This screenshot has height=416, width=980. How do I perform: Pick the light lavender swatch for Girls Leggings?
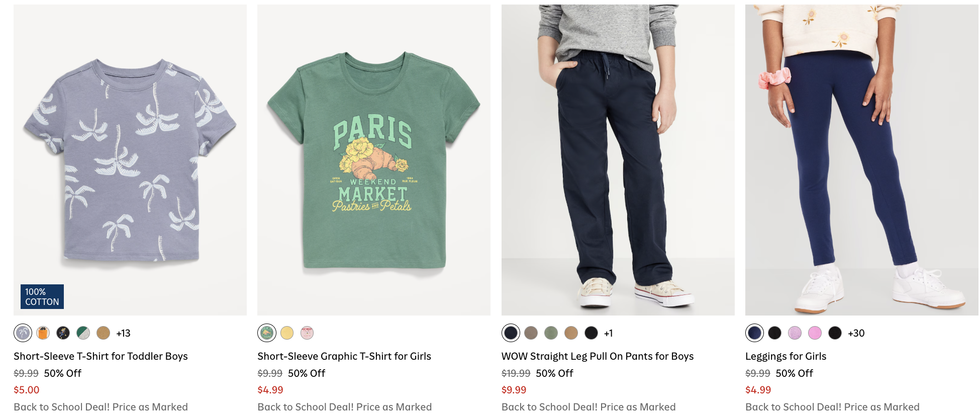tap(795, 333)
